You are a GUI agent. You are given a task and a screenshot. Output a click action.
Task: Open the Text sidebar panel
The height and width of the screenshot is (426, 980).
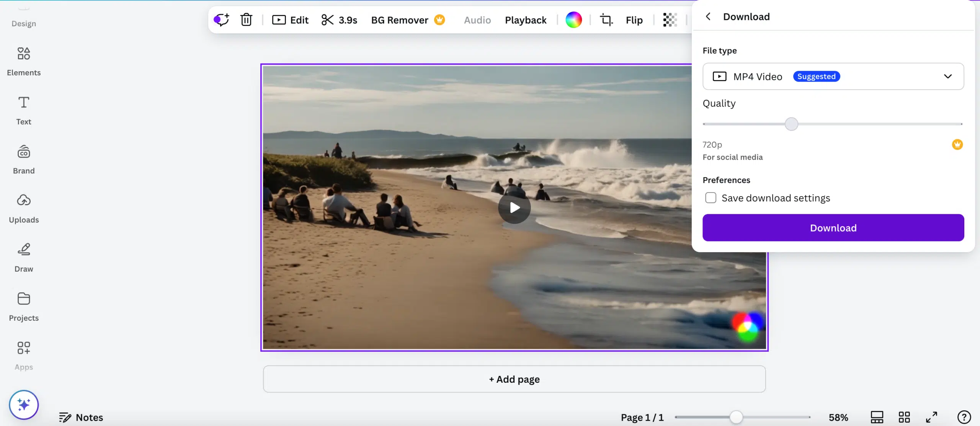[x=24, y=111]
